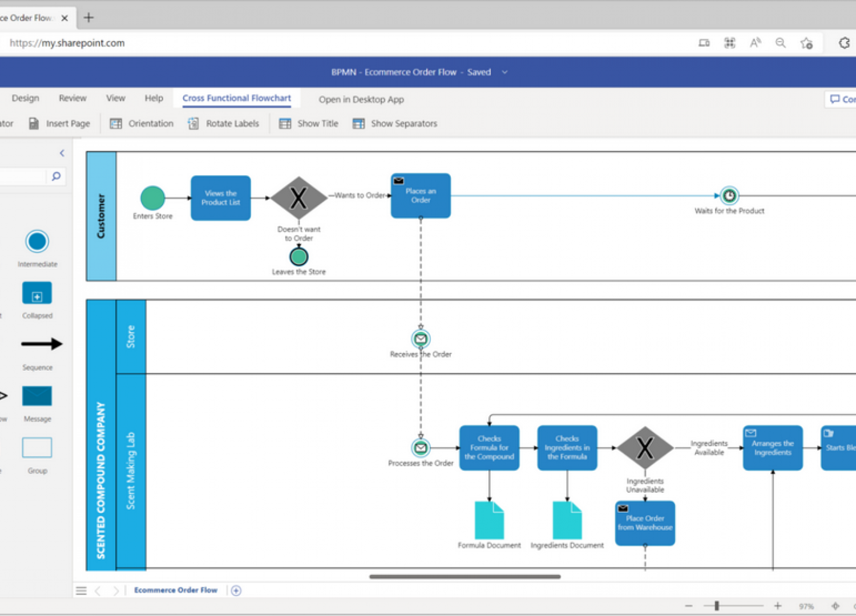The width and height of the screenshot is (856, 616).
Task: Click the Insert Page button
Action: [59, 123]
